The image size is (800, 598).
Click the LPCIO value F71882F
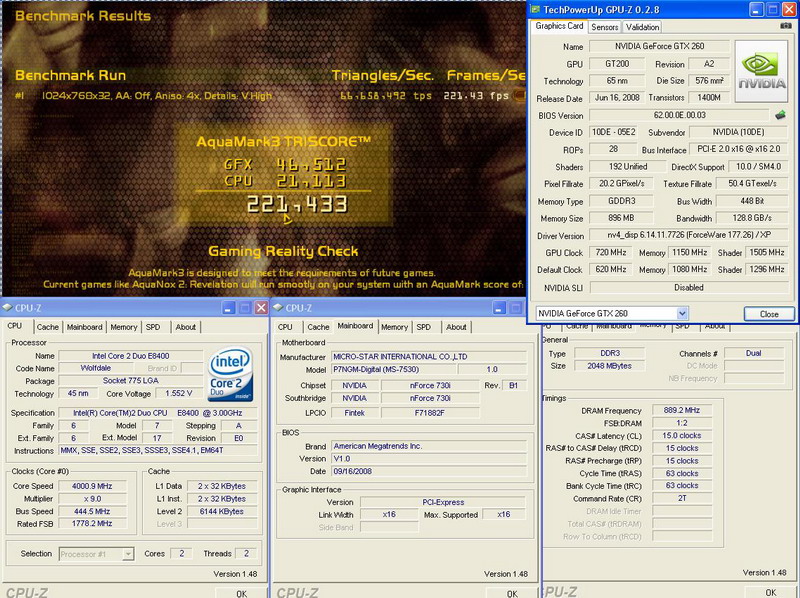click(x=430, y=412)
